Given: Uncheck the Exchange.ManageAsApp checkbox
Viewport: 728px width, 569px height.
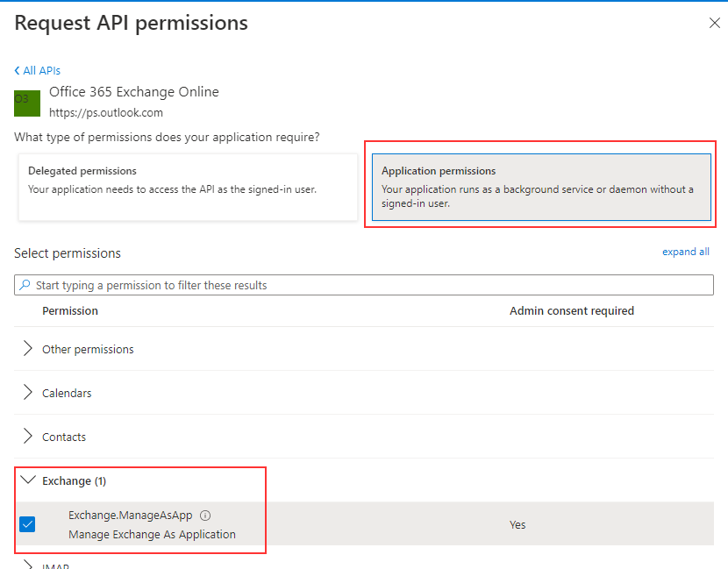Looking at the screenshot, I should coord(27,524).
